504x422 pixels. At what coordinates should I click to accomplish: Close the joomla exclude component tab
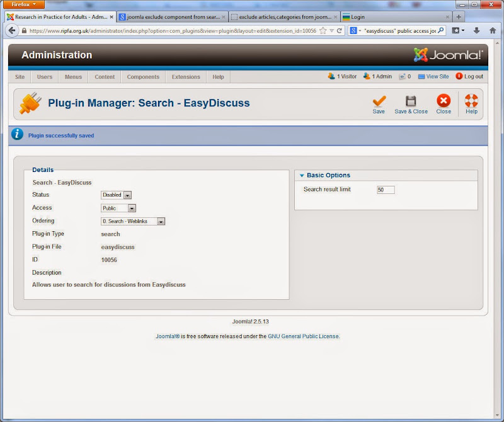[x=224, y=17]
